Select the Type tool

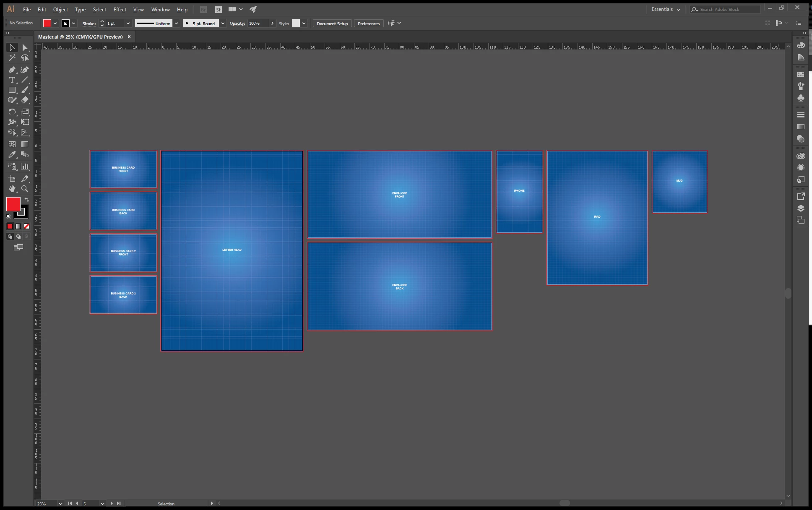tap(12, 80)
